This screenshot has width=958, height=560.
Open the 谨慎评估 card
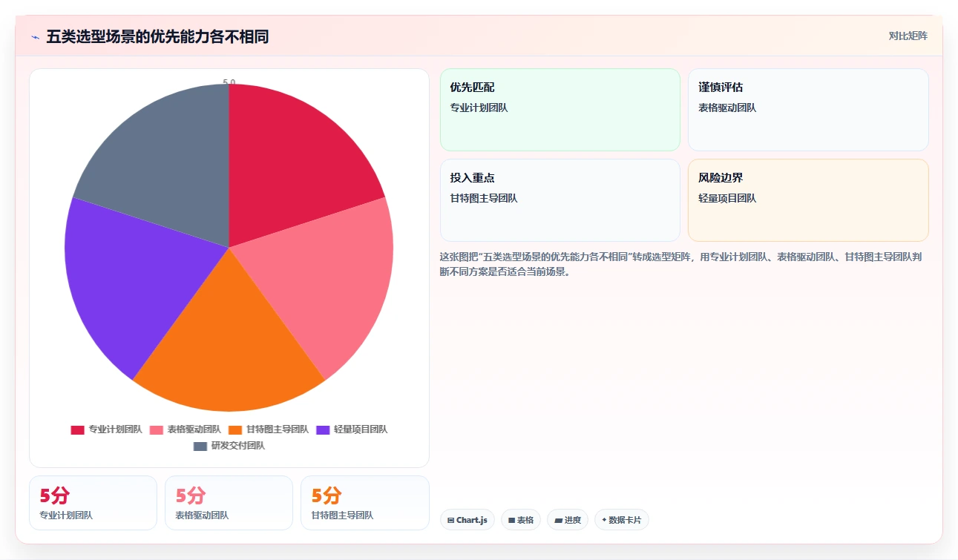click(x=808, y=110)
